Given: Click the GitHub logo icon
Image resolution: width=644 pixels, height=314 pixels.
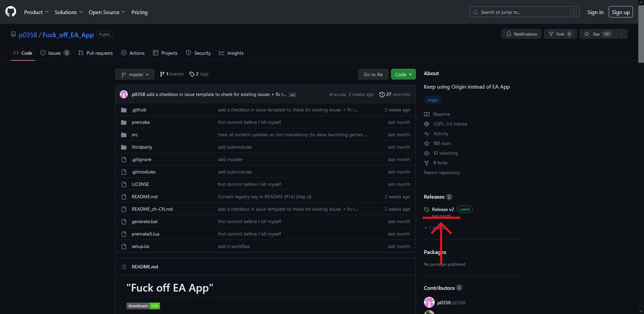Looking at the screenshot, I should point(11,12).
